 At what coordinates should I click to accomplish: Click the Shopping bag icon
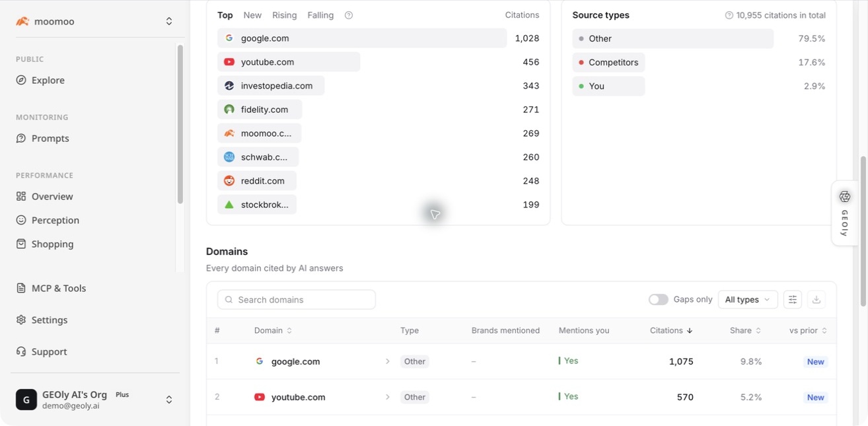tap(21, 244)
